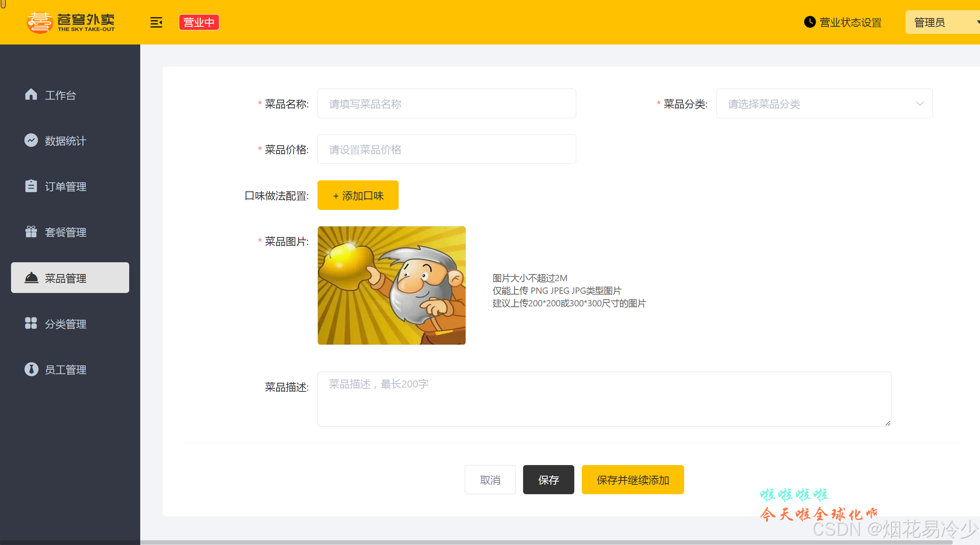Click the 菜品名称 input field
Viewport: 980px width, 545px height.
(446, 104)
